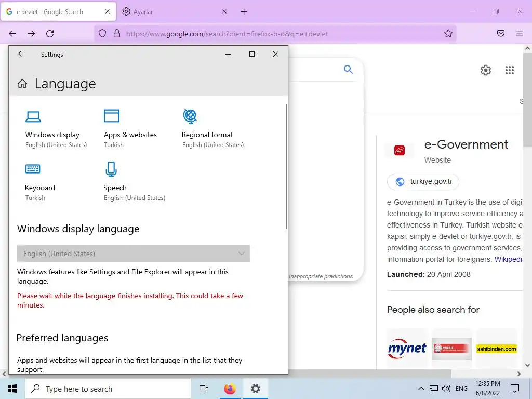Viewport: 532px width, 399px height.
Task: Click the e-Government red logo thumbnail
Action: tap(400, 150)
